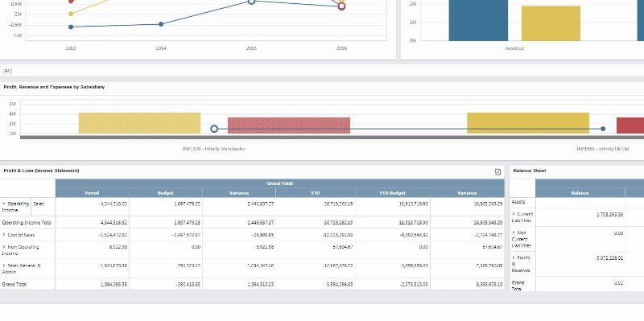
Task: Expand the Sales General & Admin row
Action: 4,265
